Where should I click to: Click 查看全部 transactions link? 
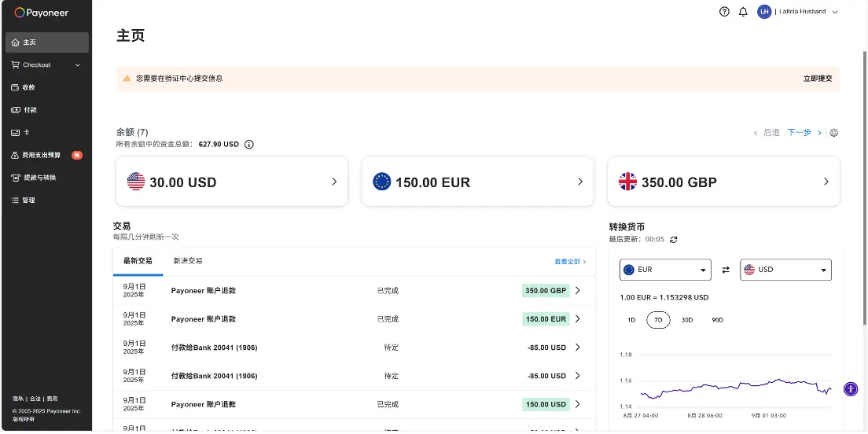tap(570, 261)
